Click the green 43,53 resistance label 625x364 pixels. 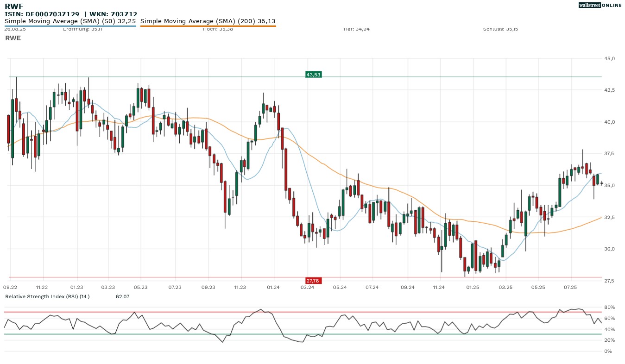click(x=314, y=74)
